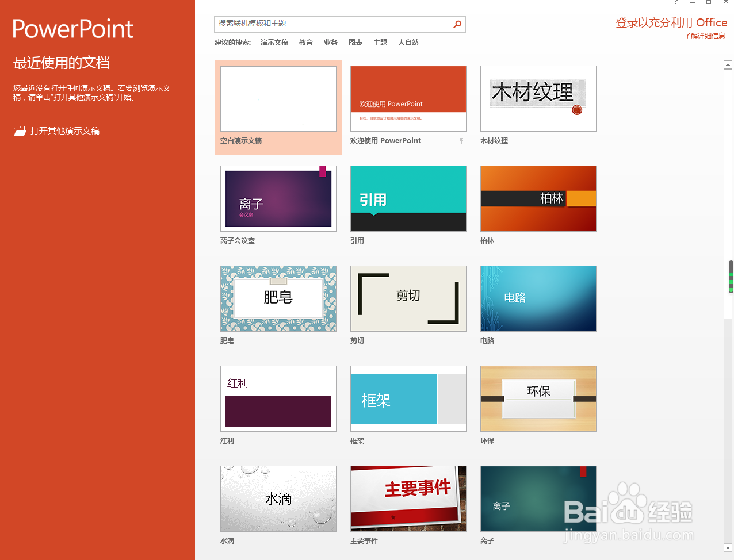Click the 主要事件 caption text
734x560 pixels.
[x=364, y=541]
